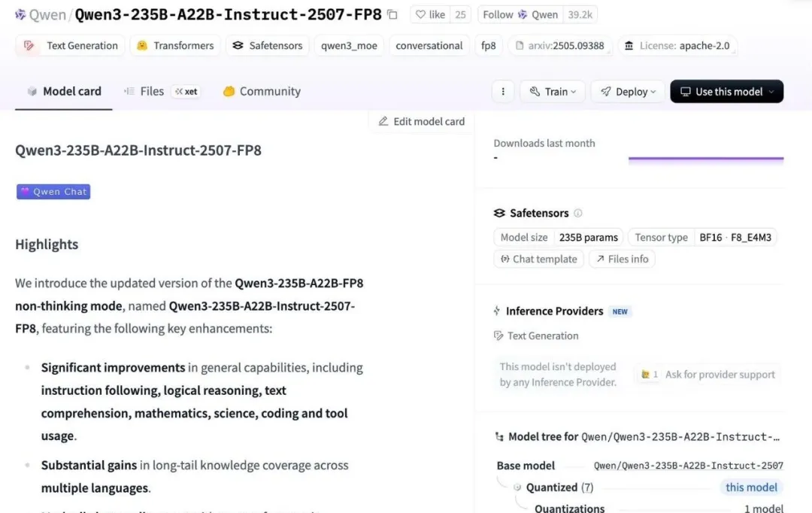Click the Inference Providers lightning icon
The height and width of the screenshot is (513, 812).
[497, 311]
